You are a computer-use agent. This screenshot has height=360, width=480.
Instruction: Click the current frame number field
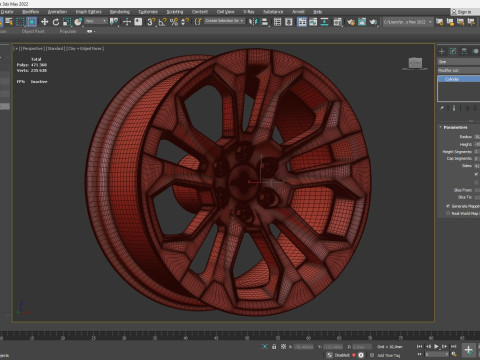(x=437, y=354)
